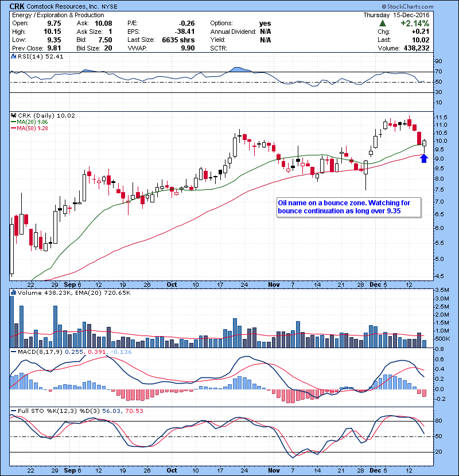Screen dimensions: 459x476
Task: Click the Volume value 438,232 in header
Action: (x=417, y=48)
